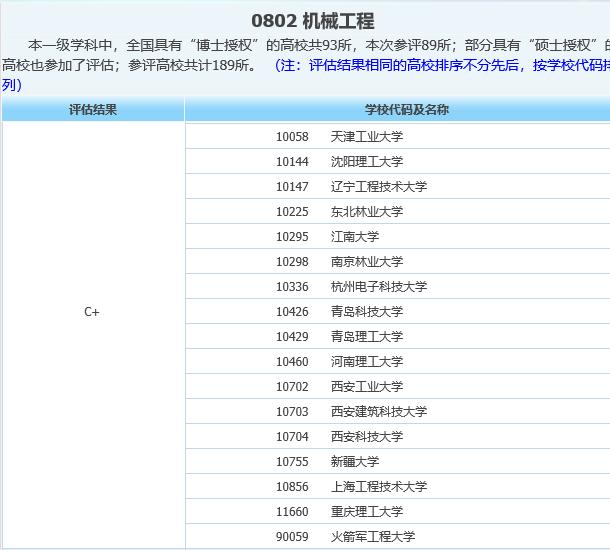
Task: Select row 10298 南京林业大学
Action: (398, 261)
